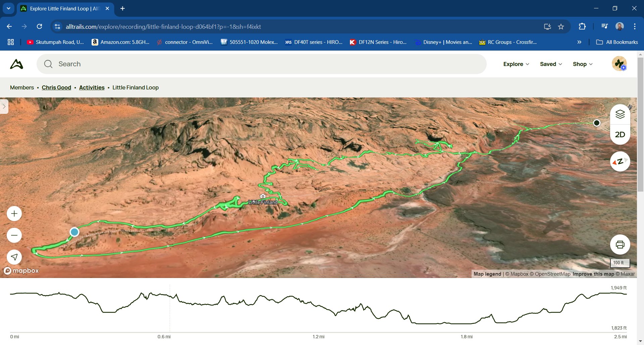Click the AllTrails logo
Viewport: 644px width, 345px height.
[17, 64]
